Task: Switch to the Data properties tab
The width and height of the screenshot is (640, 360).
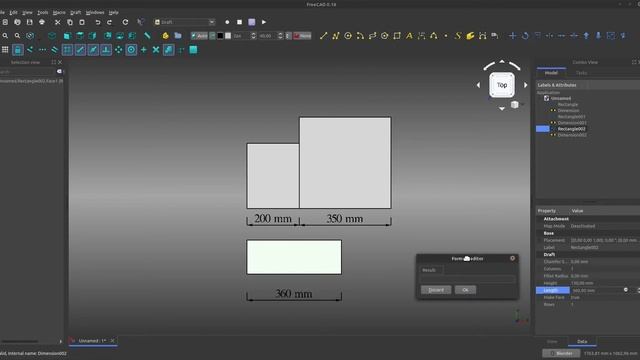Action: pos(582,341)
